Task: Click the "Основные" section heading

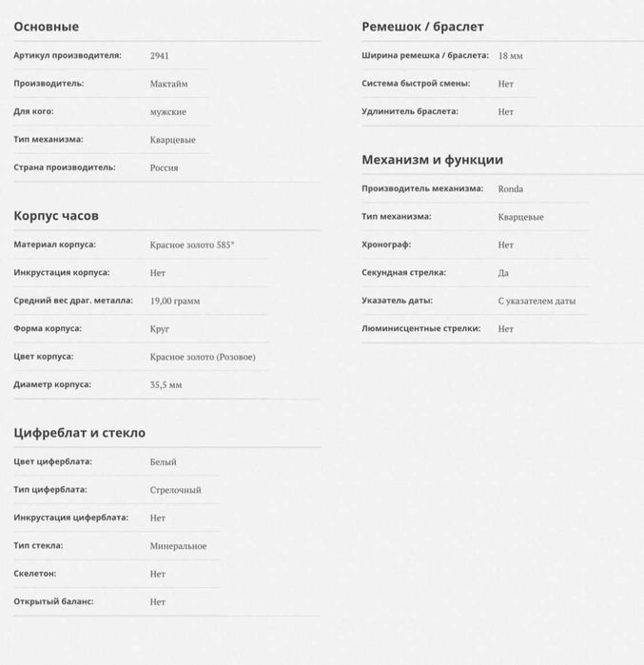Action: [x=47, y=27]
